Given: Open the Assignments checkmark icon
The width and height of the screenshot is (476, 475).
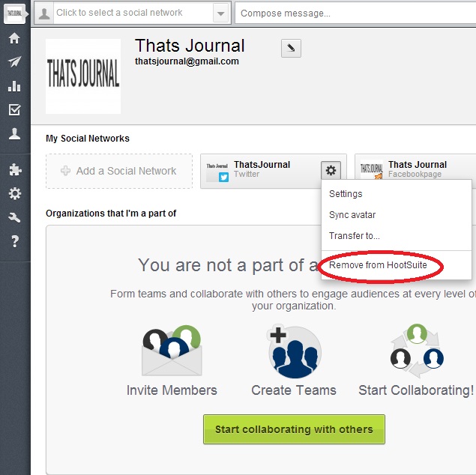Looking at the screenshot, I should click(14, 110).
